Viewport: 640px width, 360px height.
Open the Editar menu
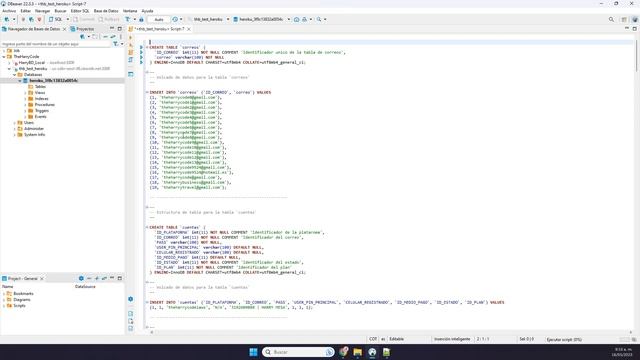click(x=25, y=11)
